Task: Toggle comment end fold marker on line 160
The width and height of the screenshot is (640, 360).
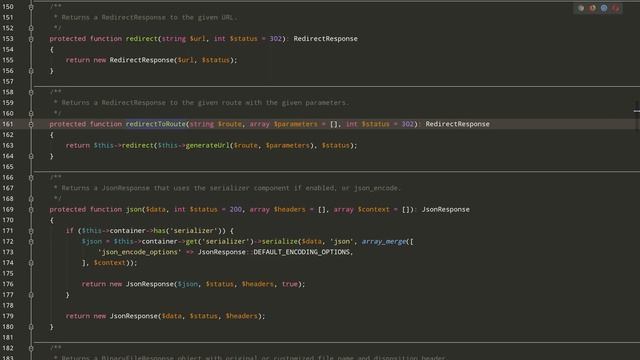Action: coord(31,113)
